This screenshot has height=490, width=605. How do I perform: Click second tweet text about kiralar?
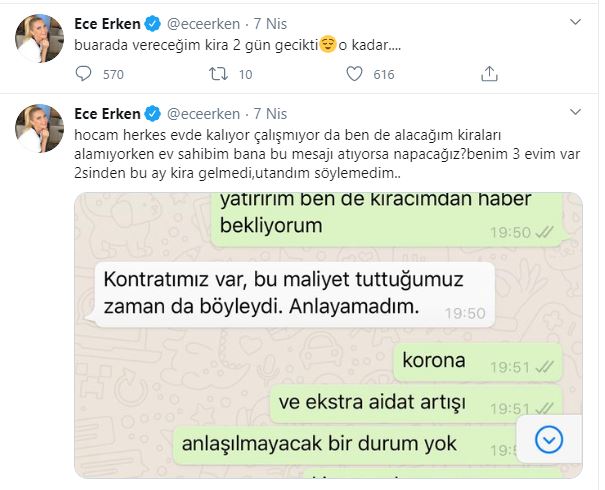[327, 154]
